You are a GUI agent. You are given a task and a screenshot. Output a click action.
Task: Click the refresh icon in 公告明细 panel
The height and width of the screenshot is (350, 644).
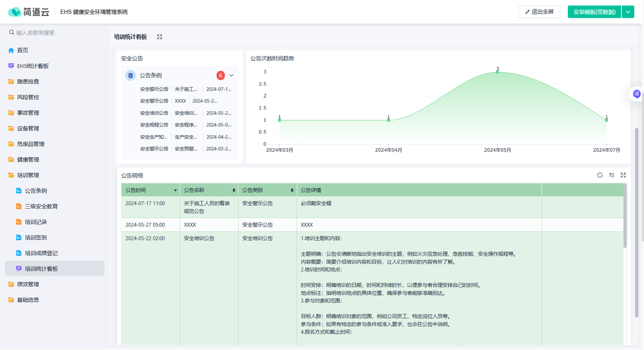(x=600, y=175)
